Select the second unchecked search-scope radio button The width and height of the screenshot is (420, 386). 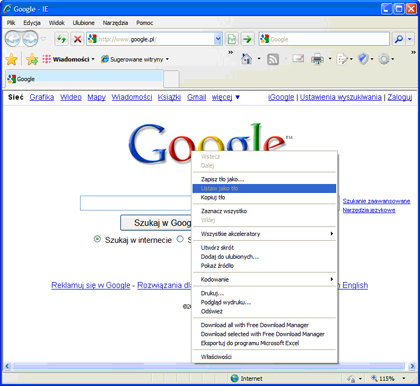180,239
